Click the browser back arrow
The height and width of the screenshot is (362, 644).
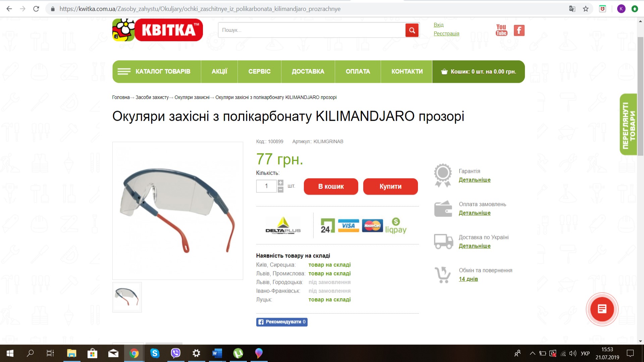click(x=9, y=9)
